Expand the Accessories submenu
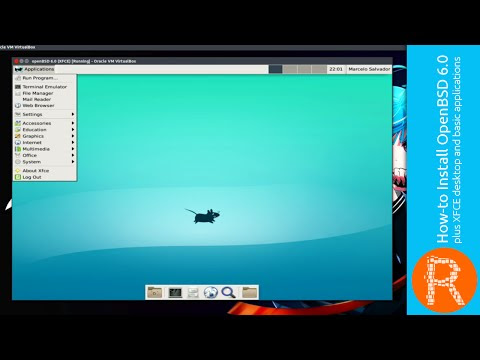 pos(45,123)
